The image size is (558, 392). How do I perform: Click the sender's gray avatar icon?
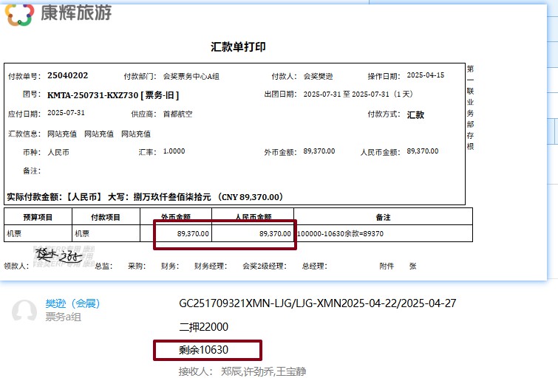(24, 311)
